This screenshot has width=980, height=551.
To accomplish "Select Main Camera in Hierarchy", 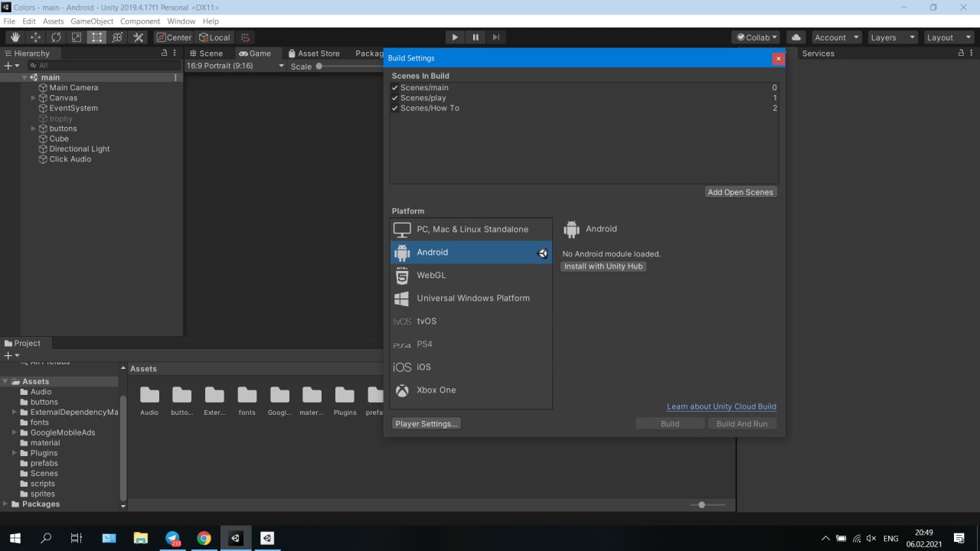I will pyautogui.click(x=73, y=88).
